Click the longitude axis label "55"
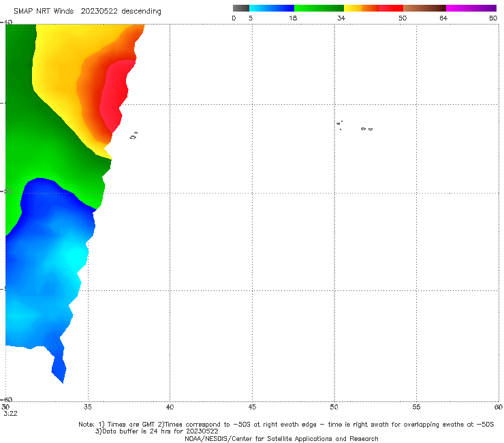 tap(416, 407)
